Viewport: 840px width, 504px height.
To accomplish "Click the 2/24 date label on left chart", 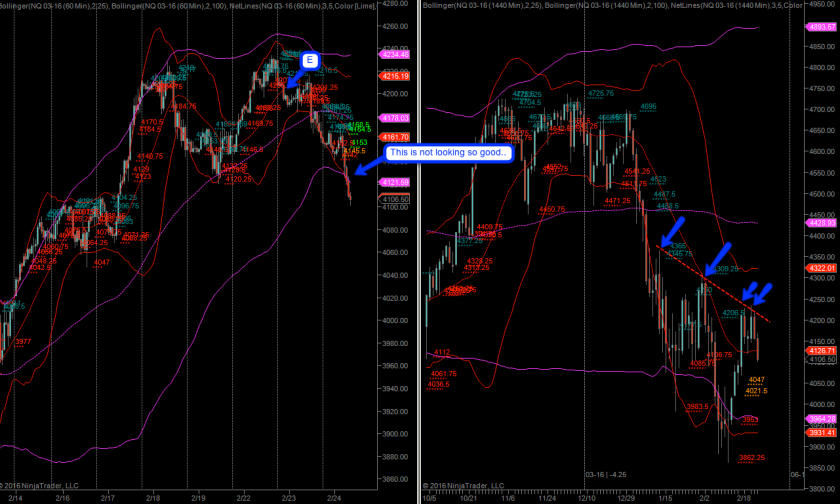I will click(334, 498).
